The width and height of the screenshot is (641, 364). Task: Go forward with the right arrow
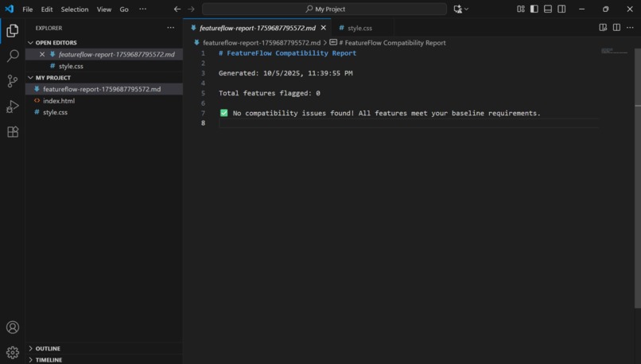point(191,9)
